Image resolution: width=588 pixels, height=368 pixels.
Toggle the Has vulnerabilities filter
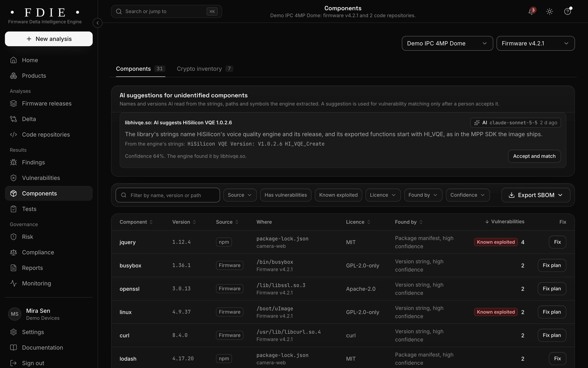(x=286, y=195)
